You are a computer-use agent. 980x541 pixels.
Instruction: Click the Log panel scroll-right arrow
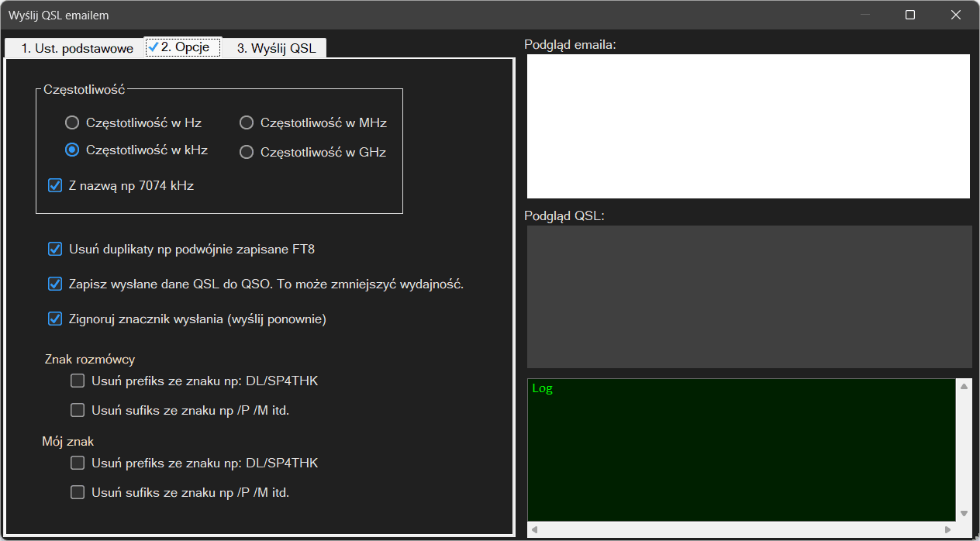tap(947, 529)
